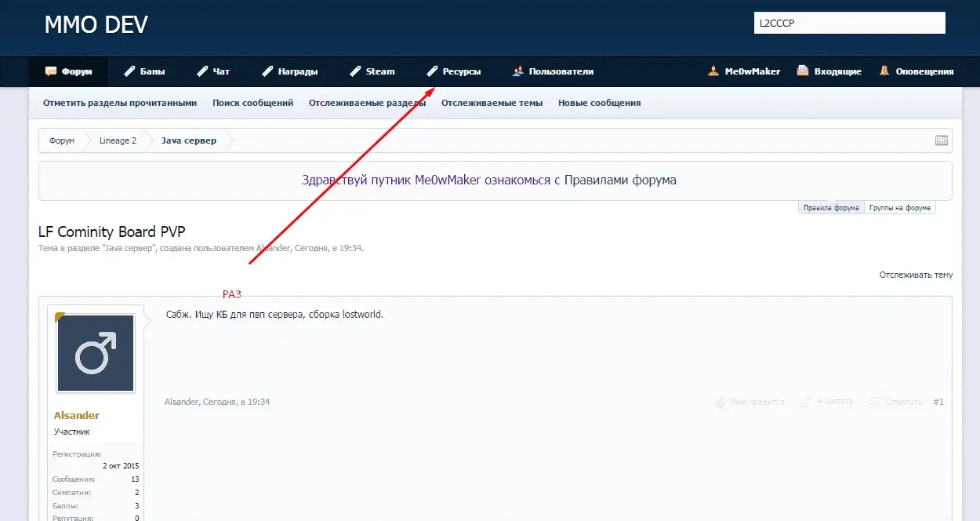The image size is (980, 521).
Task: Click the Lineage 2 breadcrumb
Action: tap(118, 140)
